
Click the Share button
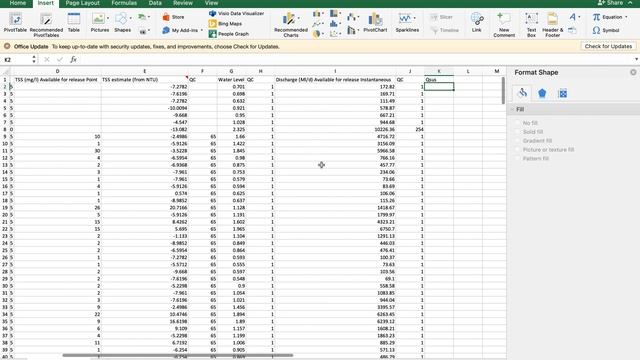click(x=610, y=3)
